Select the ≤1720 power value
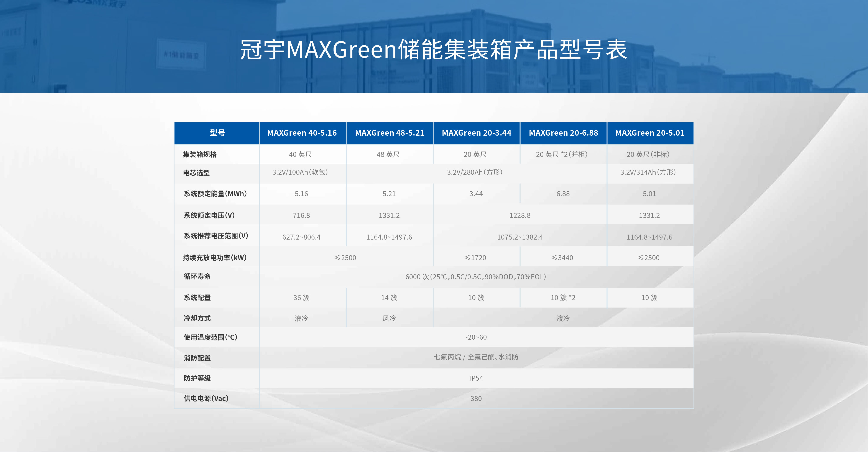 click(475, 258)
